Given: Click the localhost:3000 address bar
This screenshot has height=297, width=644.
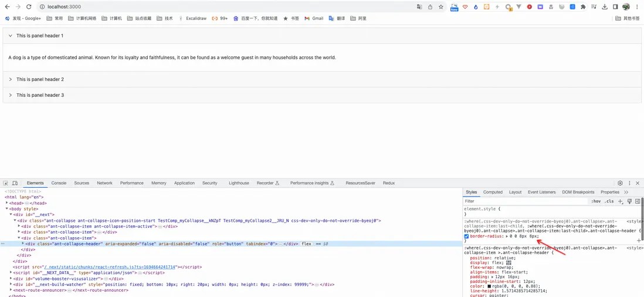Looking at the screenshot, I should 226,6.
